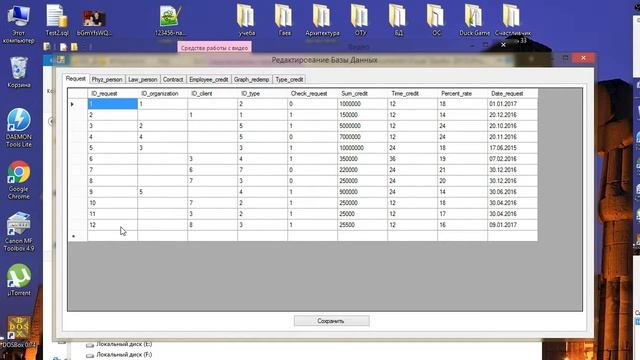Click the Sum_credit cell 350000
The height and width of the screenshot is (360, 640).
tap(362, 159)
